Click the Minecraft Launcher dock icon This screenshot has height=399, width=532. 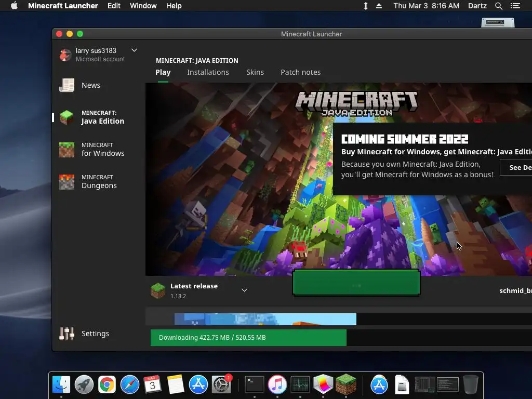coord(345,384)
